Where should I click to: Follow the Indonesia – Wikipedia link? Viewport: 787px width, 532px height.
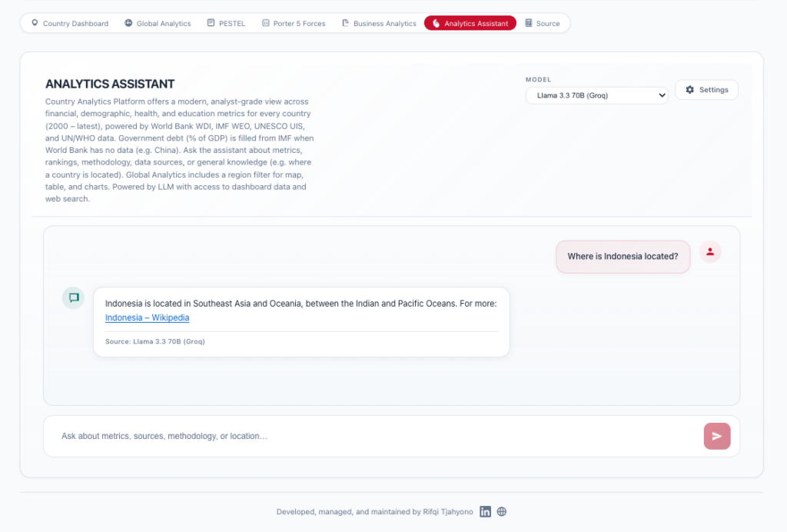coord(147,318)
